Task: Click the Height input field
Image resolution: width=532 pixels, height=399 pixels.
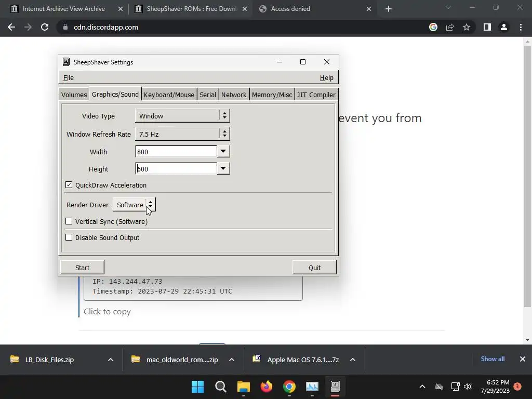Action: coord(176,168)
